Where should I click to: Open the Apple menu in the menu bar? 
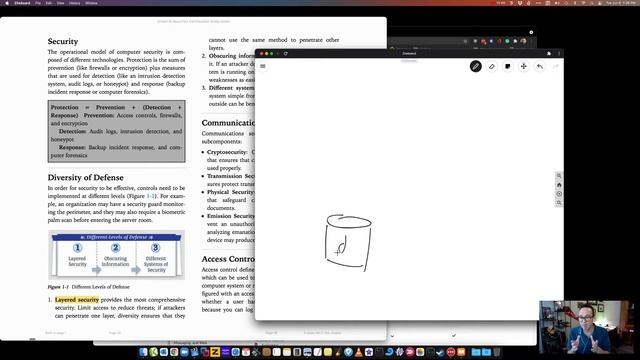pyautogui.click(x=7, y=3)
